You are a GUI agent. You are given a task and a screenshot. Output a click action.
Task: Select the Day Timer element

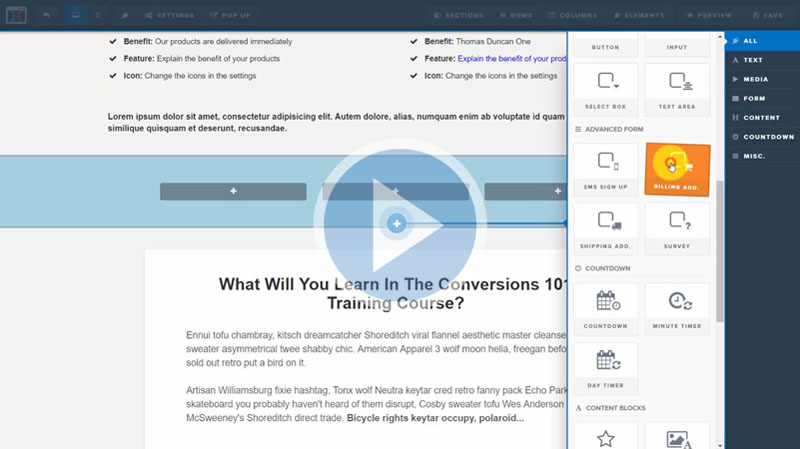coord(606,367)
